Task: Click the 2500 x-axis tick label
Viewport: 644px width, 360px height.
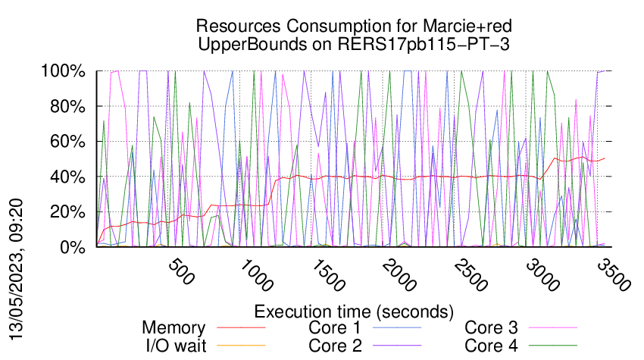Action: tap(470, 275)
